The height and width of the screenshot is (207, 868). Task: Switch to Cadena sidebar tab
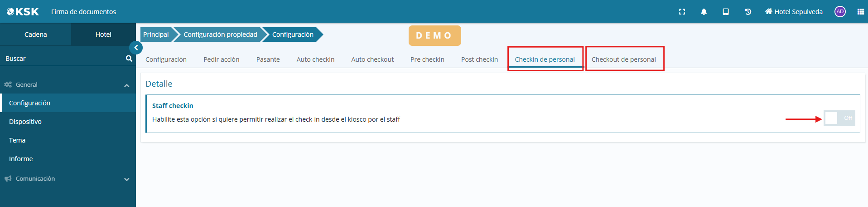[x=35, y=34]
